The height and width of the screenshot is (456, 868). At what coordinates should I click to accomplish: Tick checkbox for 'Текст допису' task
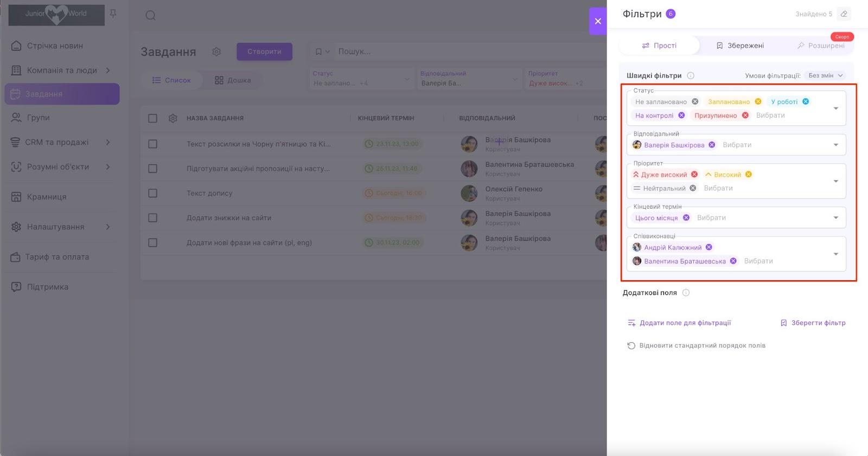153,194
